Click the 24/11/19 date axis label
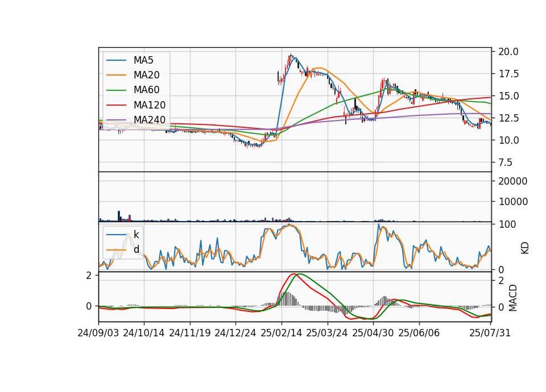The image size is (546, 392). pos(190,333)
